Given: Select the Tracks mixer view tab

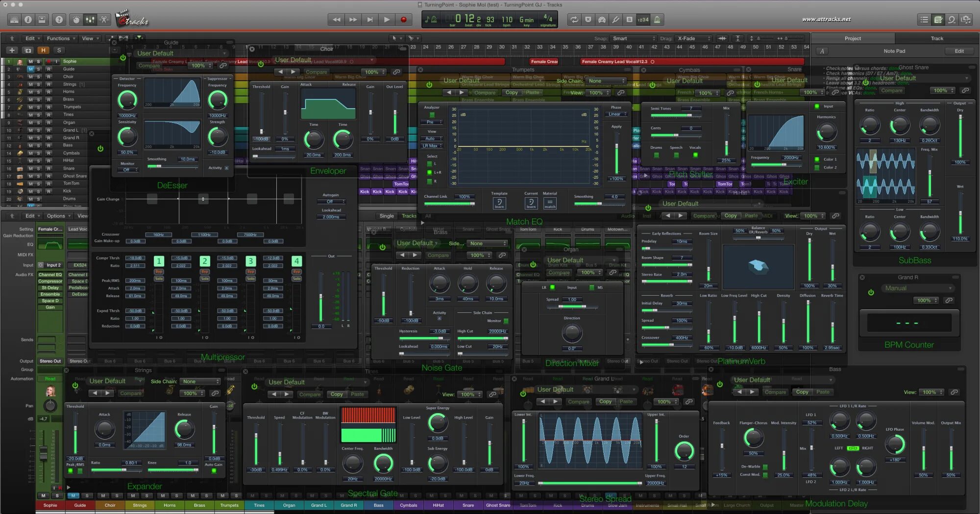Looking at the screenshot, I should pos(409,216).
